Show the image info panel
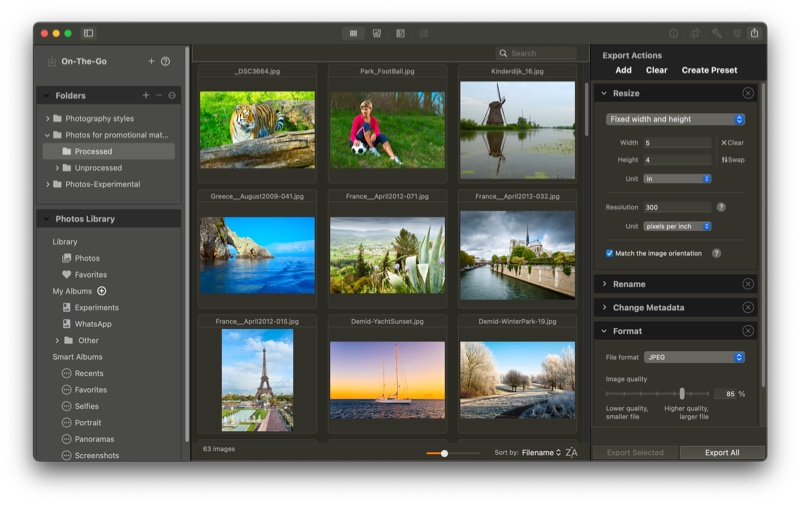 tap(673, 33)
